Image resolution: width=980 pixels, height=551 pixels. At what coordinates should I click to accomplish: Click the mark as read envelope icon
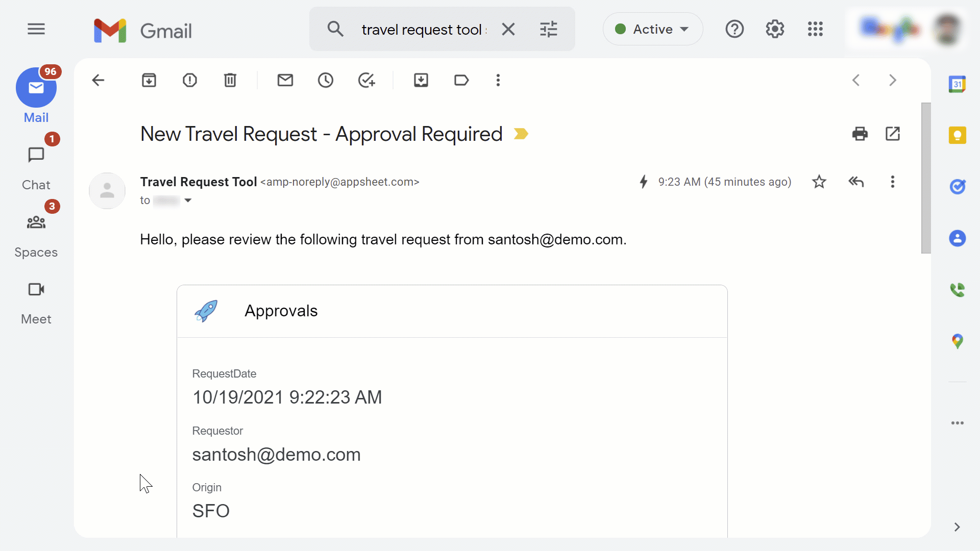(285, 80)
